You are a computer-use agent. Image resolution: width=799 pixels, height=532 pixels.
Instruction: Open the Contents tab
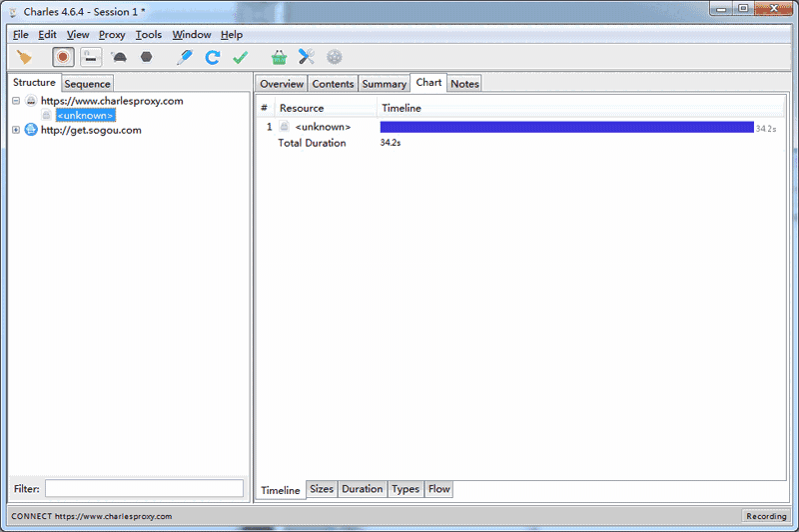(333, 84)
